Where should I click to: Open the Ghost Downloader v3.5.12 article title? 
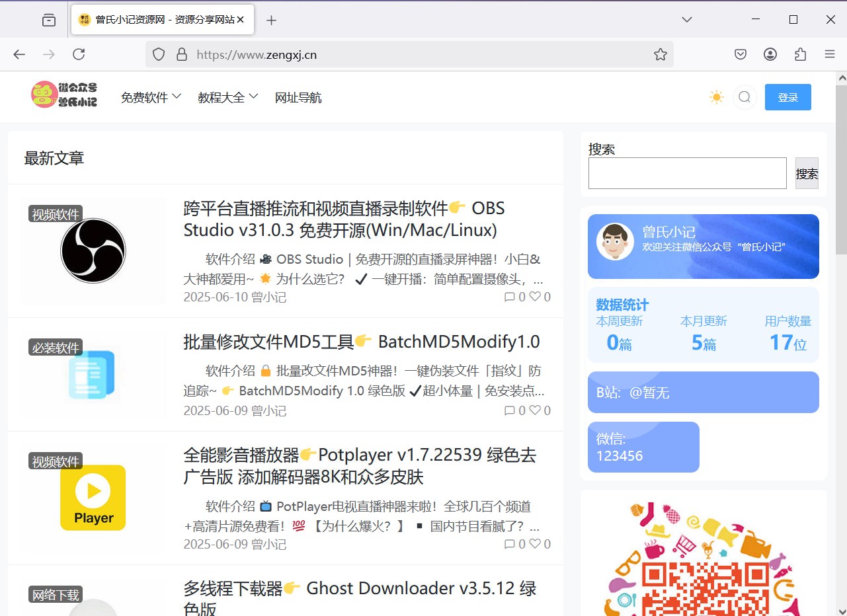360,597
